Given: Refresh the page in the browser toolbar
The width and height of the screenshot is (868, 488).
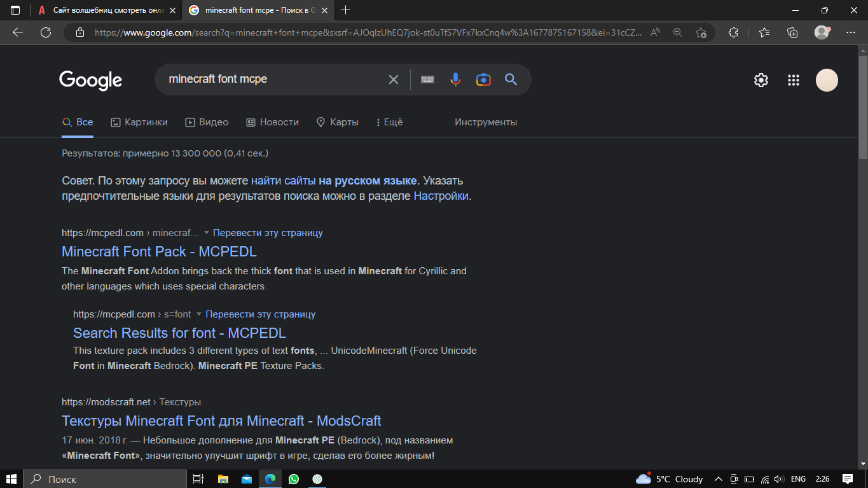Looking at the screenshot, I should click(x=46, y=32).
